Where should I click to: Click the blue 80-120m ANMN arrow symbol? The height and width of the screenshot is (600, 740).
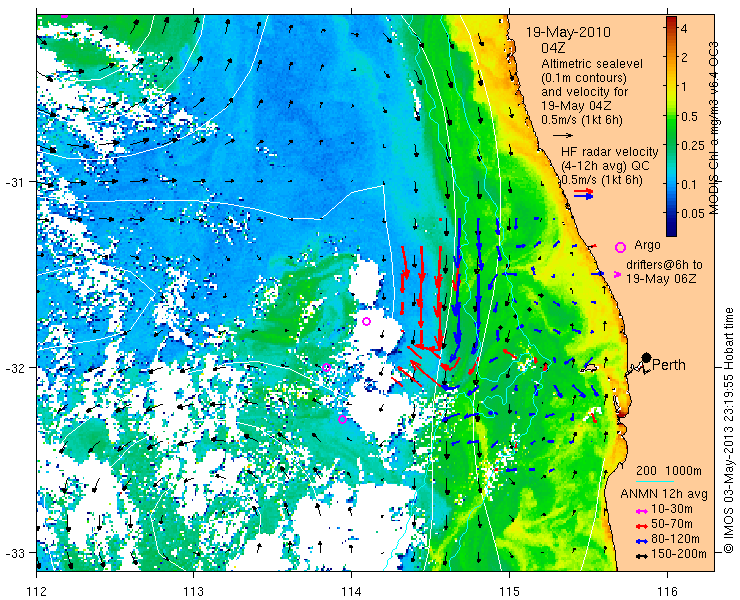pyautogui.click(x=641, y=541)
